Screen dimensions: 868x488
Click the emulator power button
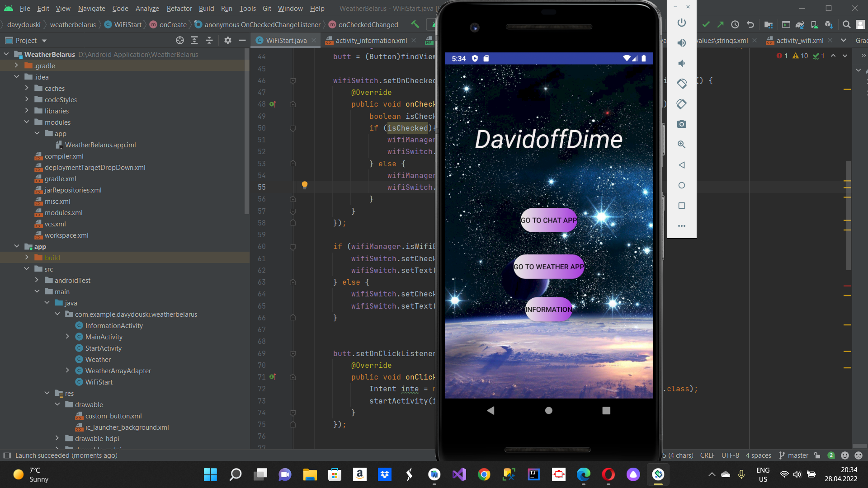(x=682, y=23)
